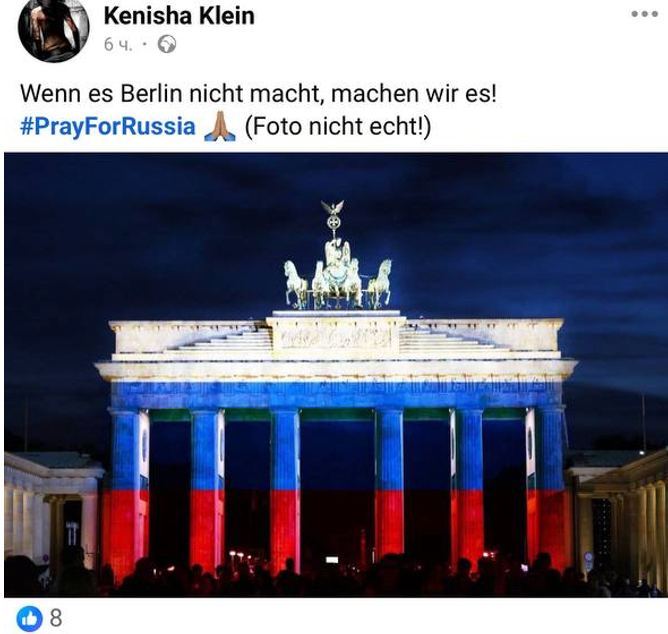The width and height of the screenshot is (668, 634).
Task: Open the post timestamp link
Action: [x=118, y=44]
